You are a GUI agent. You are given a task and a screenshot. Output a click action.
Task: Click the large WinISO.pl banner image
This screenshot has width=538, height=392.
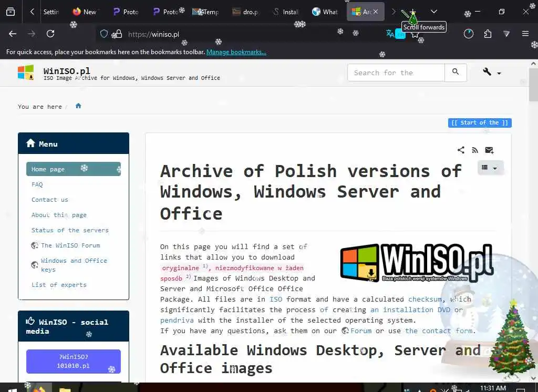click(x=417, y=263)
